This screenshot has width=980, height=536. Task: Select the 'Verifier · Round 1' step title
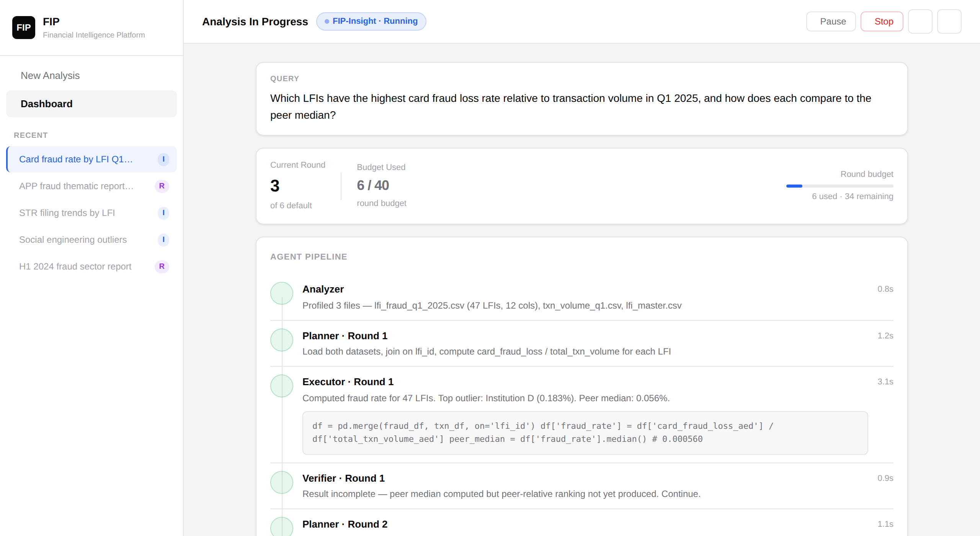[343, 478]
